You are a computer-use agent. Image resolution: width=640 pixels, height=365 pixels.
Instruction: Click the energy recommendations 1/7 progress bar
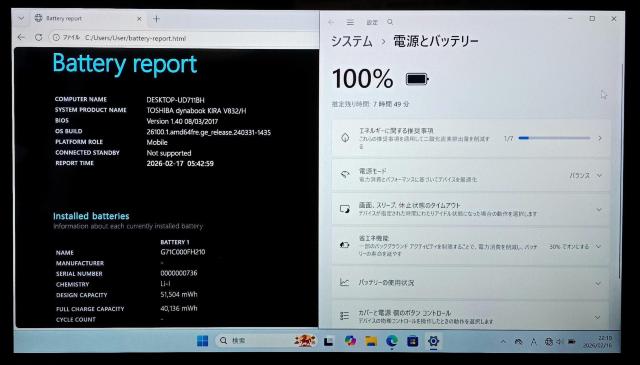coord(554,138)
